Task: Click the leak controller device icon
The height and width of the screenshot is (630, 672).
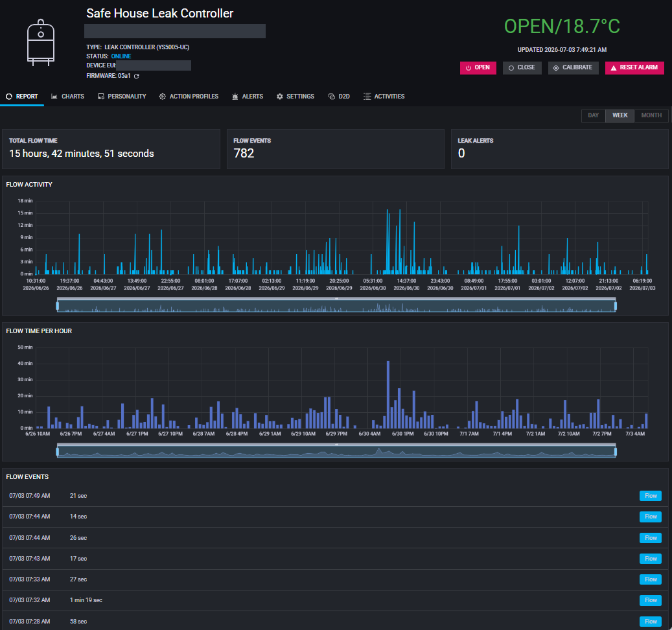Action: point(41,42)
